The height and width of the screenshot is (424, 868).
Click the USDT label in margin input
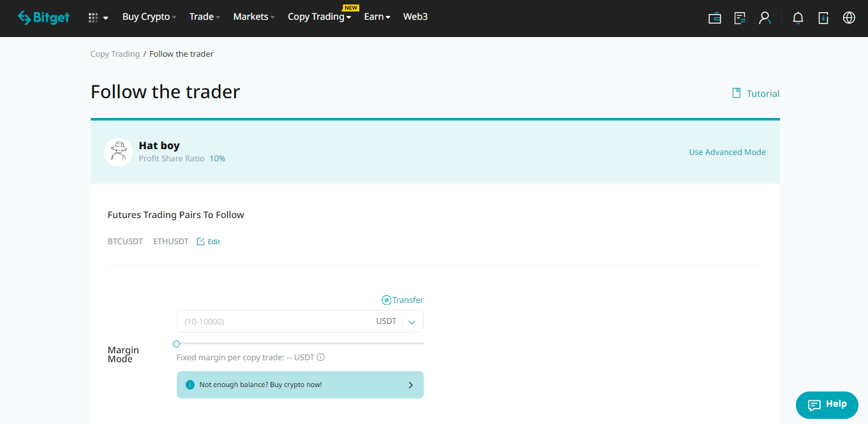click(386, 321)
